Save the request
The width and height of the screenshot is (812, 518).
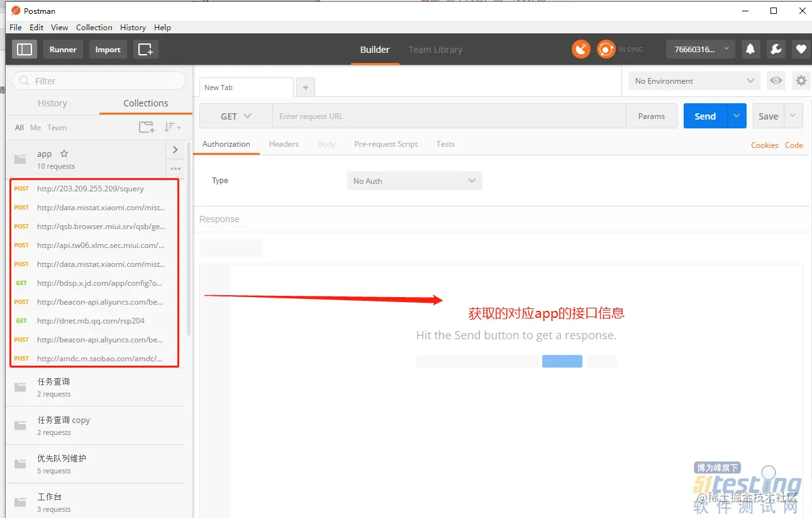point(768,116)
